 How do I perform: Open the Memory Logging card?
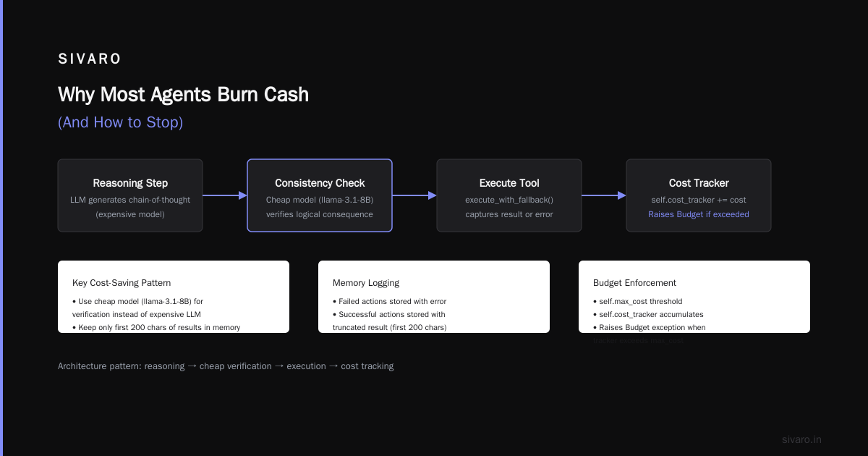pos(434,297)
